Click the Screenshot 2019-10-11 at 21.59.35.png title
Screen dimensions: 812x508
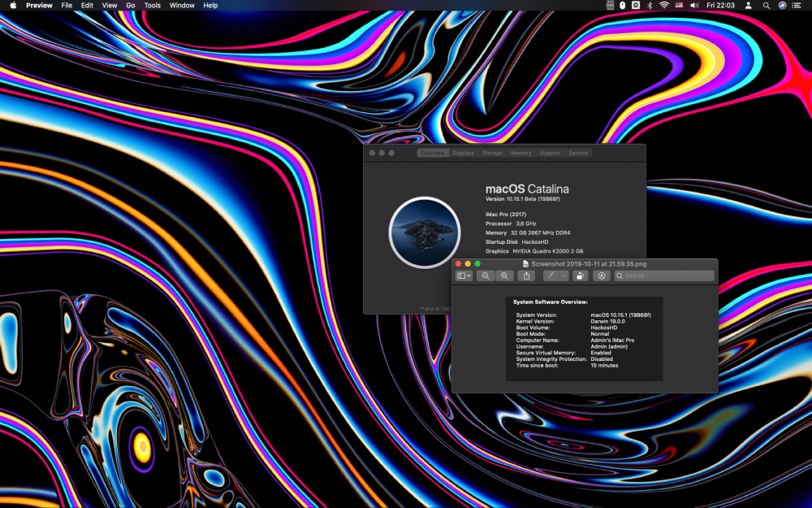pos(589,264)
